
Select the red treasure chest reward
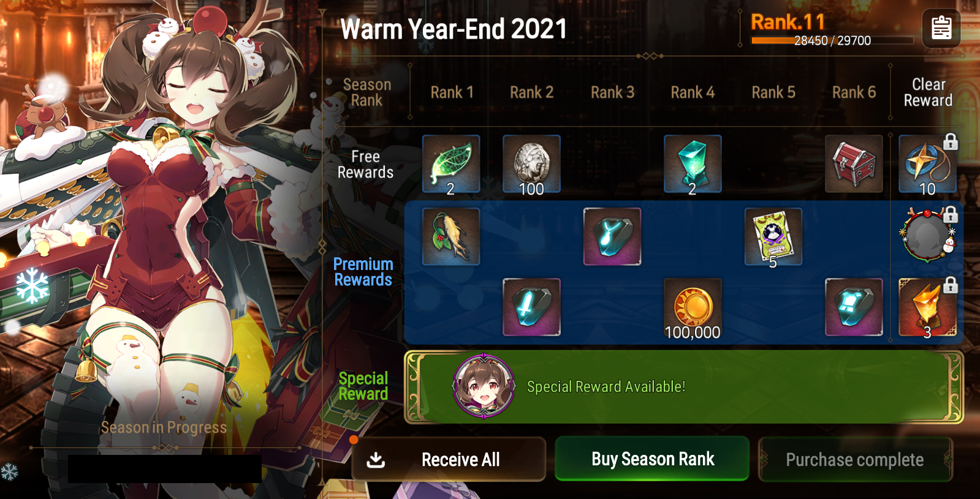[x=854, y=164]
